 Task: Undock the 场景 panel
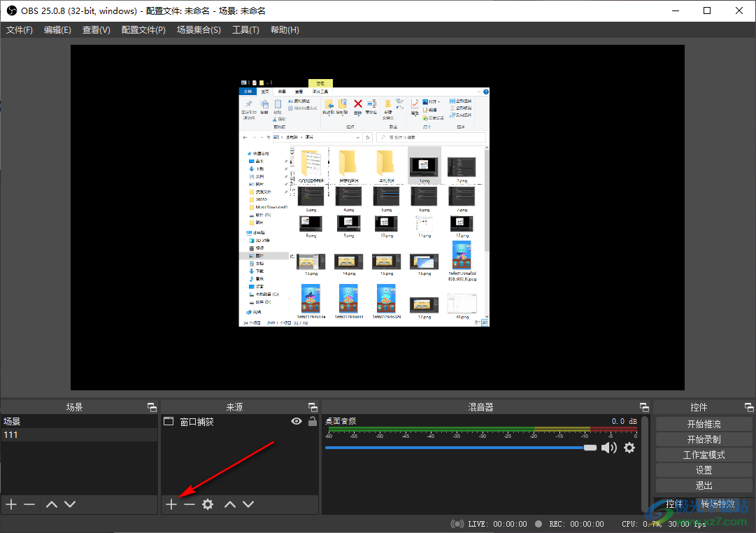tap(152, 407)
